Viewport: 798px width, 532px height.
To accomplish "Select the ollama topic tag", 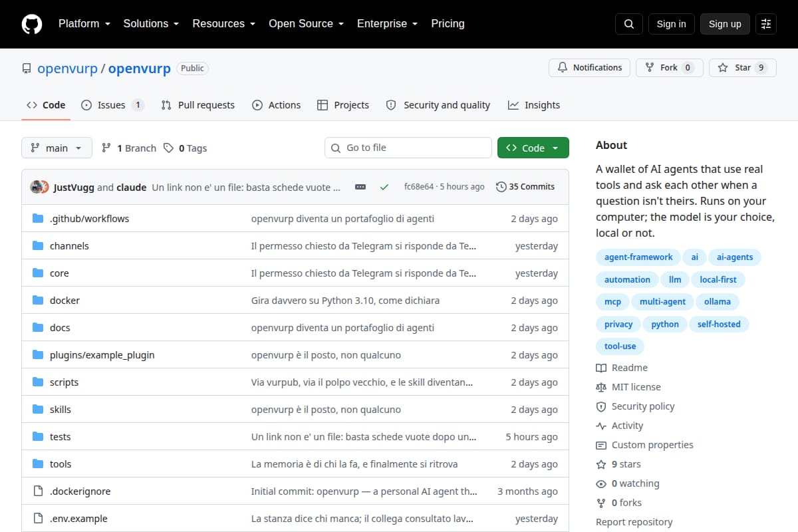I will [718, 302].
